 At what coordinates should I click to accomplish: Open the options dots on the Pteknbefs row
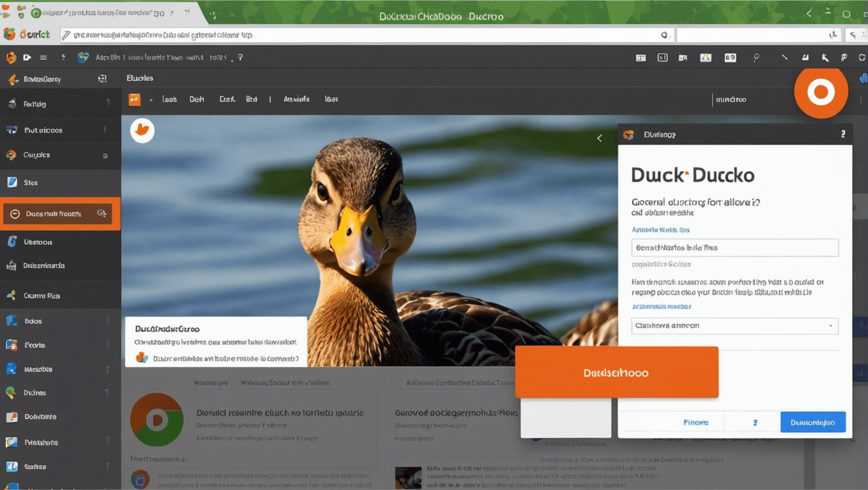107,441
